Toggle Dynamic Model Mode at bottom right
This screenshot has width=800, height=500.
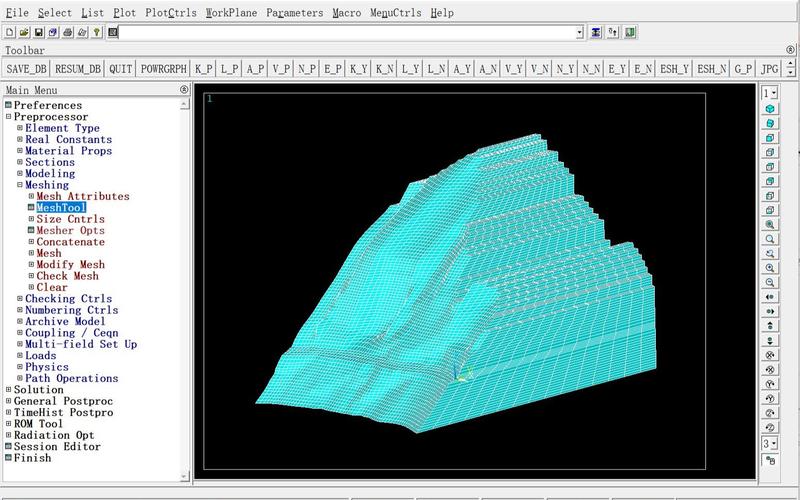(770, 460)
